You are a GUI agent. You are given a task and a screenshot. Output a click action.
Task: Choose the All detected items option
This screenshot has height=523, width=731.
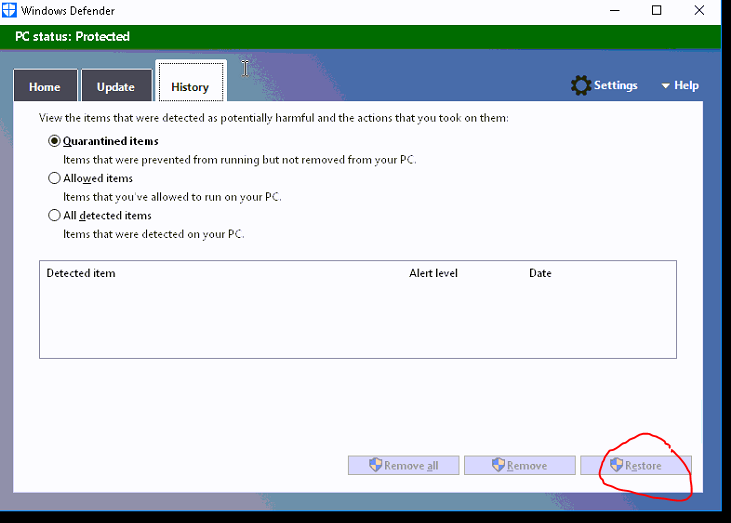[x=55, y=215]
